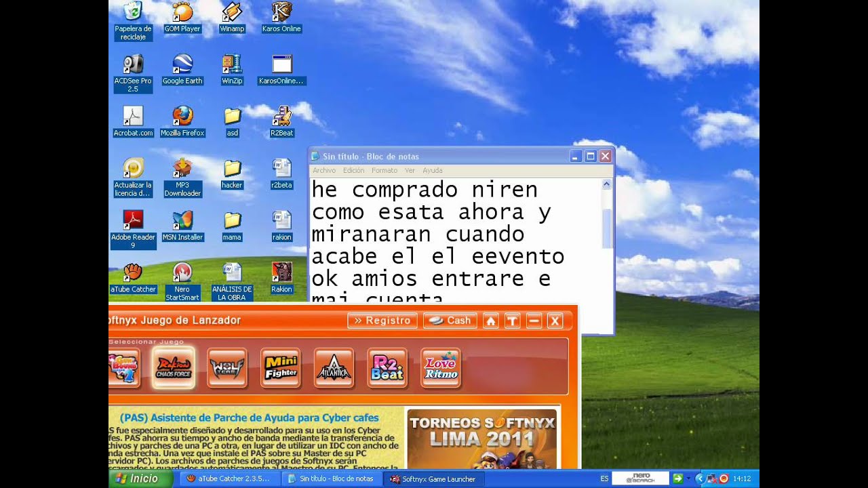Open the Ayuda menu in Bloc de notas
Screen dimensions: 868x488
pyautogui.click(x=433, y=171)
